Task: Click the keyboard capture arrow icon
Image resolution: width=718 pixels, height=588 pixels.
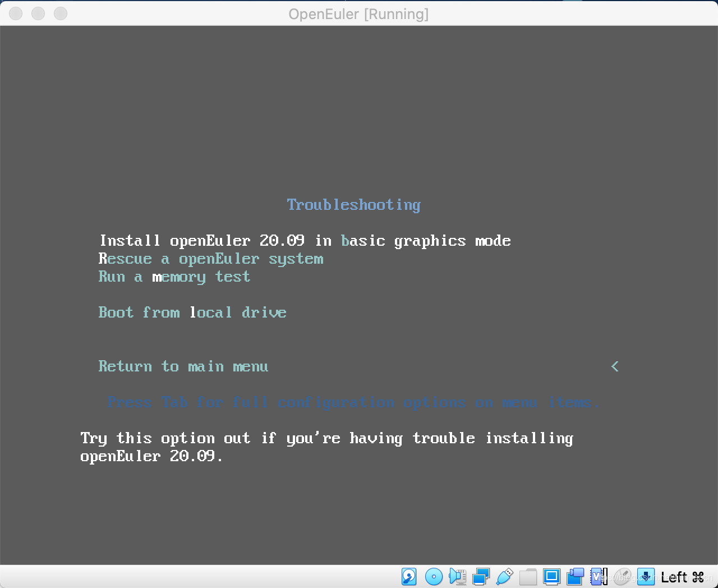Action: [646, 576]
